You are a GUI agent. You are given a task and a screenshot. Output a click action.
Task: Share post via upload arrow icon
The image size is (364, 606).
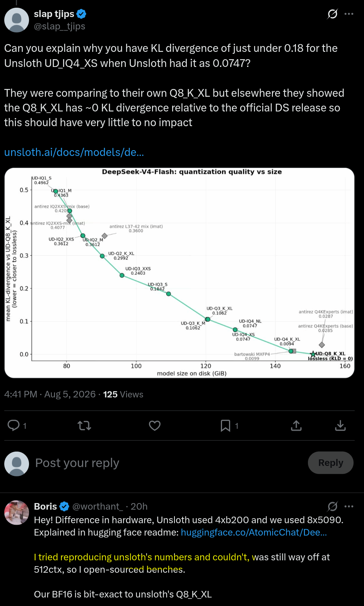(x=296, y=426)
